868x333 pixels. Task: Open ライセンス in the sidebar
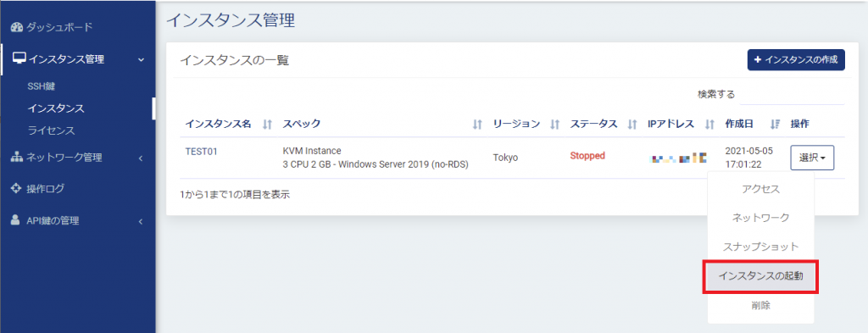[x=51, y=131]
